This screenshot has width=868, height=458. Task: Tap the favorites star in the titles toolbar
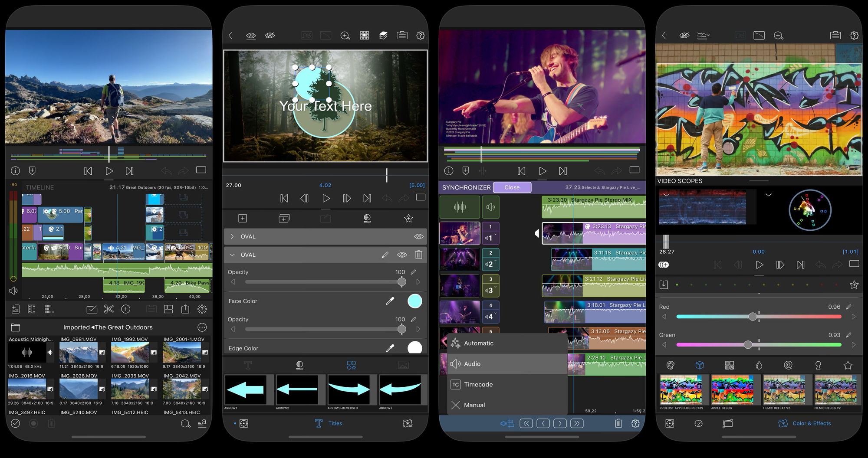(x=408, y=219)
